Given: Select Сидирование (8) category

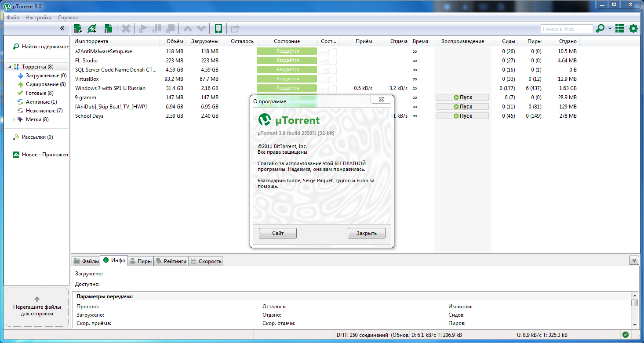Looking at the screenshot, I should point(41,84).
